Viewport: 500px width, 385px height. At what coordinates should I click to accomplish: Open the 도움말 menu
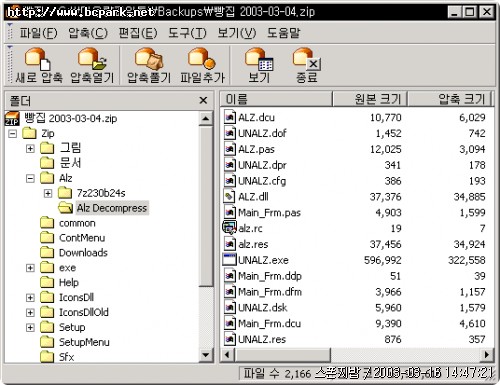(283, 33)
